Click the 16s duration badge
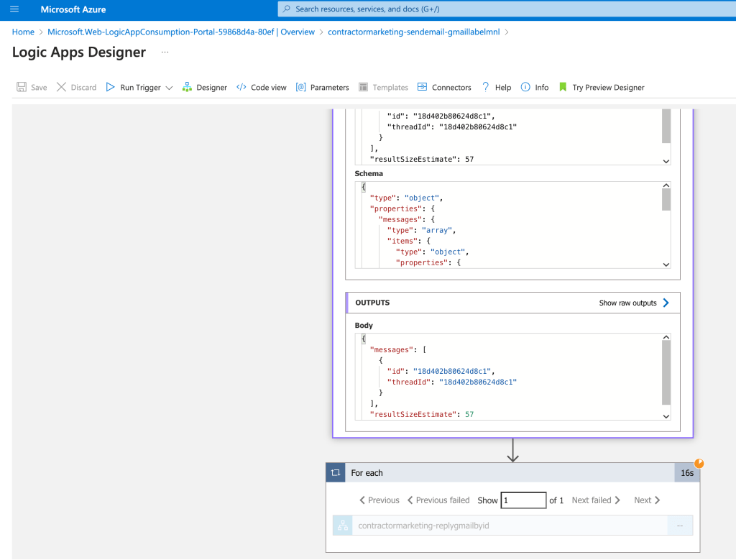 (686, 473)
